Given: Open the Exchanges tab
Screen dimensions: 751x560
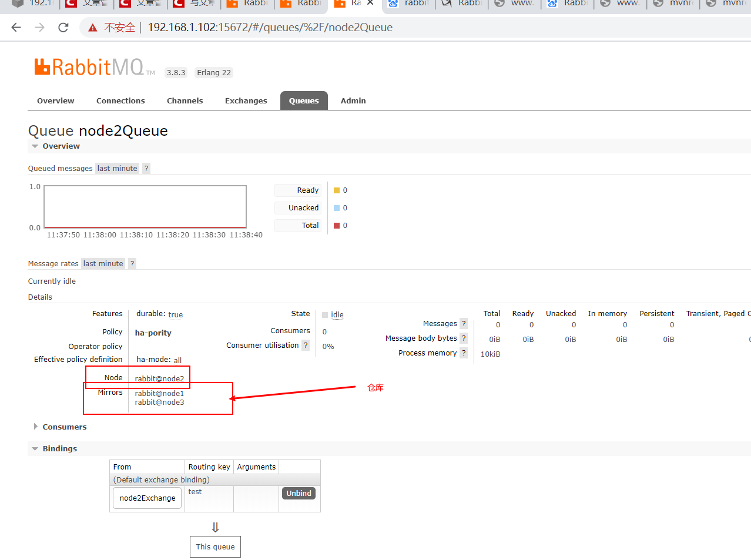Looking at the screenshot, I should [x=246, y=100].
